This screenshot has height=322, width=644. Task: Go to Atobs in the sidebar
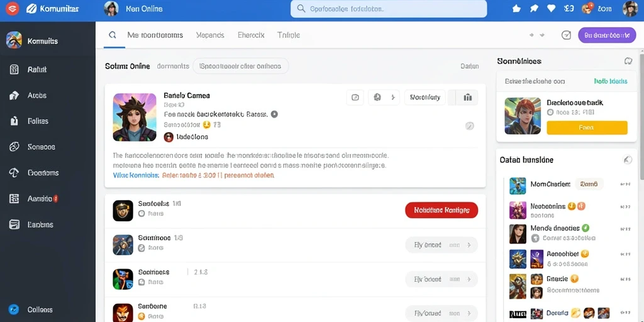tap(48, 96)
